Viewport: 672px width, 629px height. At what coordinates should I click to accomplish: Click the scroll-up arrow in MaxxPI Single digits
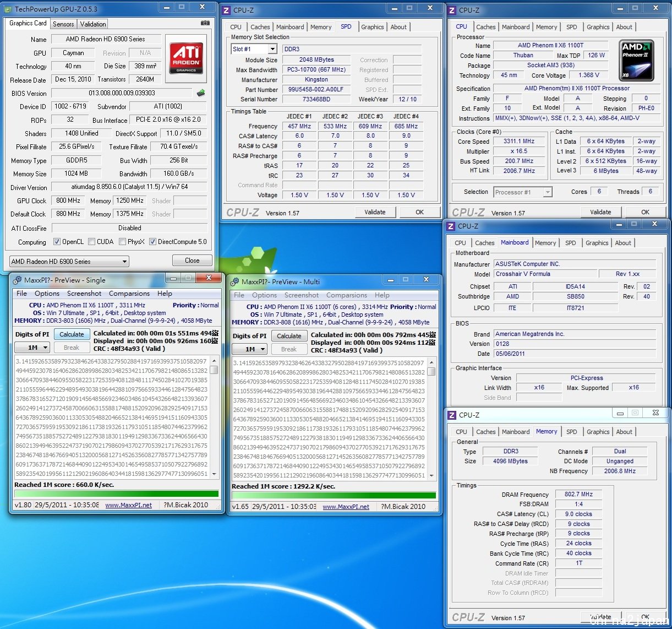point(214,361)
